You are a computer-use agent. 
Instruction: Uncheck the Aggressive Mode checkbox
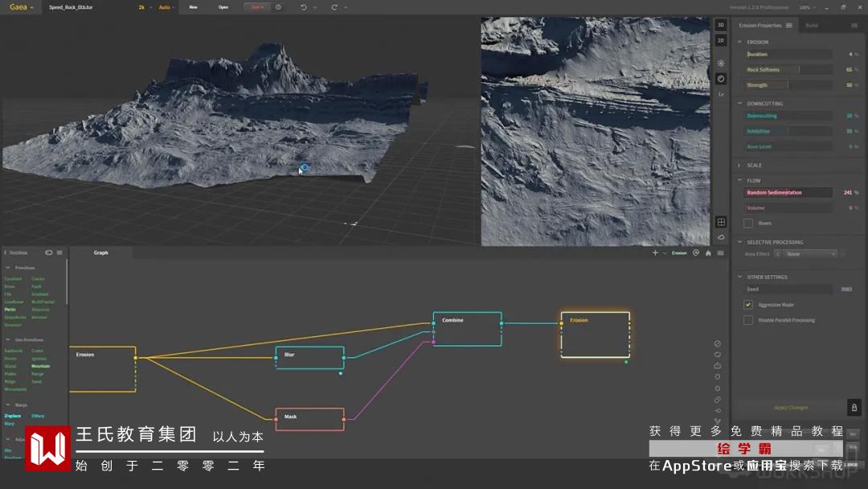(x=748, y=305)
